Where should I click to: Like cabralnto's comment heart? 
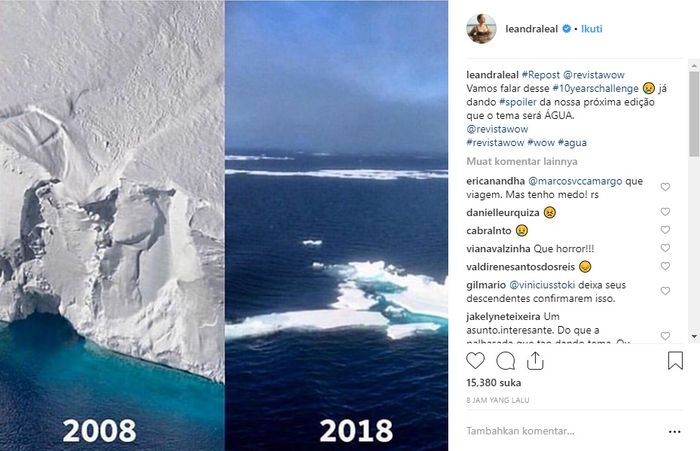(x=665, y=230)
